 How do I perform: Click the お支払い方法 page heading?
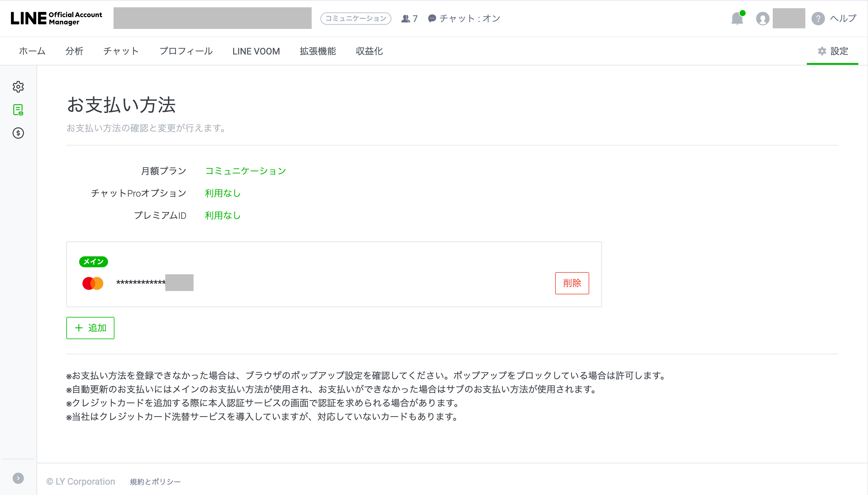tap(121, 105)
